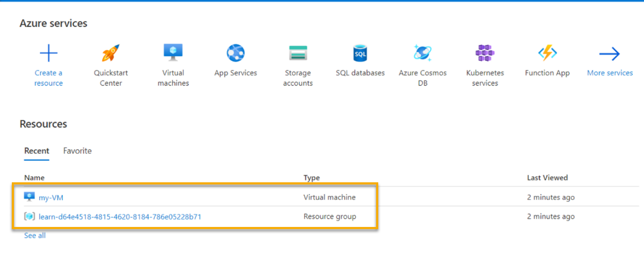
Task: Open Azure Cosmos DB planet icon
Action: (423, 53)
